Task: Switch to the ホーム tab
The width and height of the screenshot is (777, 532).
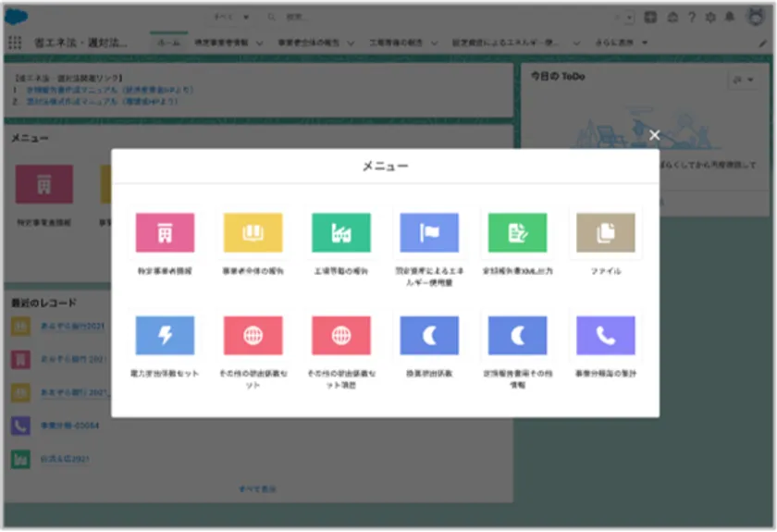Action: coord(167,43)
